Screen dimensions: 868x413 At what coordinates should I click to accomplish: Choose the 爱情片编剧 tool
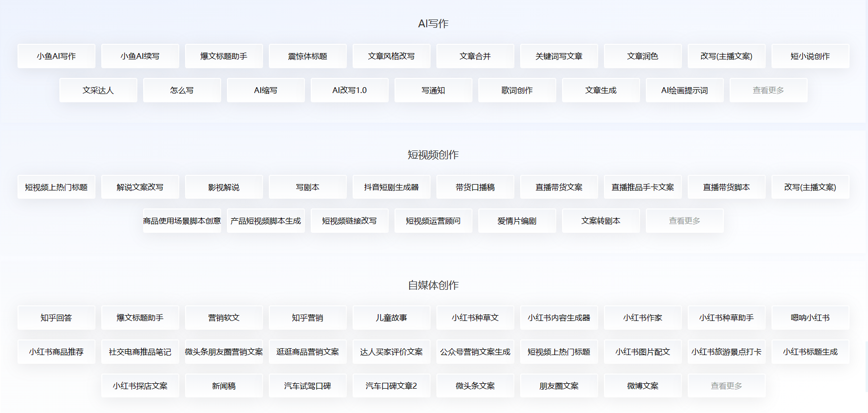(517, 221)
